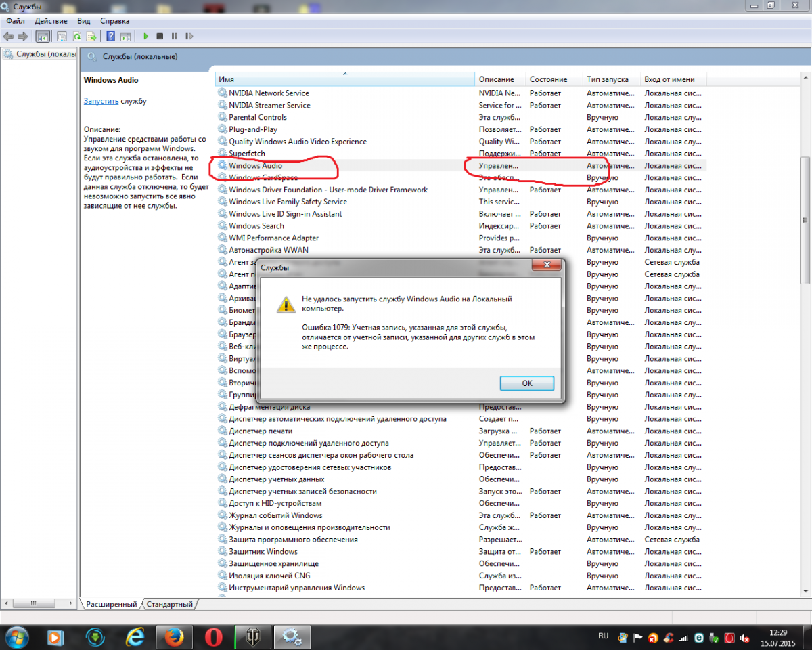Toggle the action pane show/hide icon
The height and width of the screenshot is (650, 812).
click(125, 36)
